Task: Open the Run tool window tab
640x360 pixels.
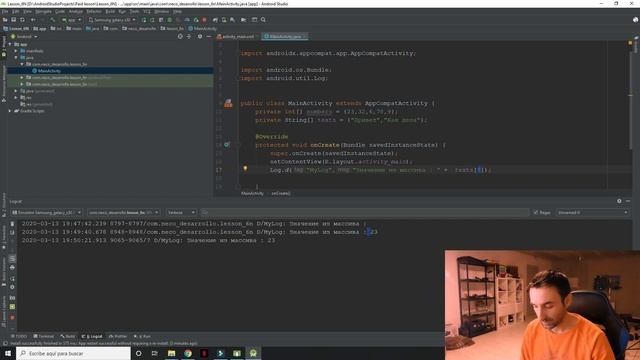Action: coord(142,336)
